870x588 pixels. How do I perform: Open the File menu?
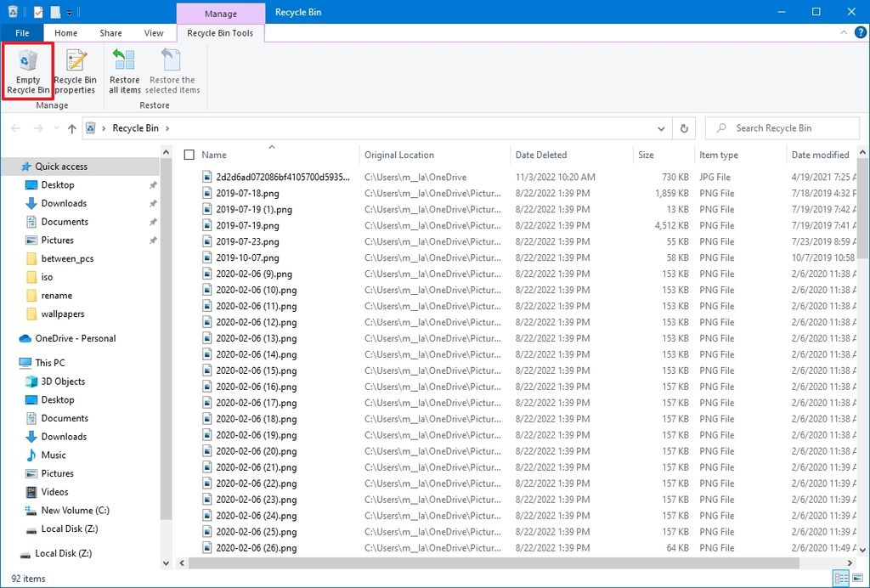[22, 32]
